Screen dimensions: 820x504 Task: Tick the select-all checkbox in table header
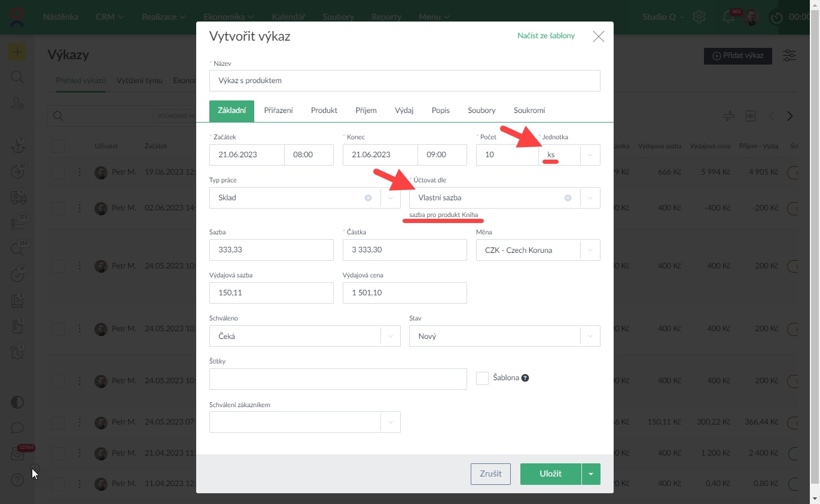coord(57,146)
